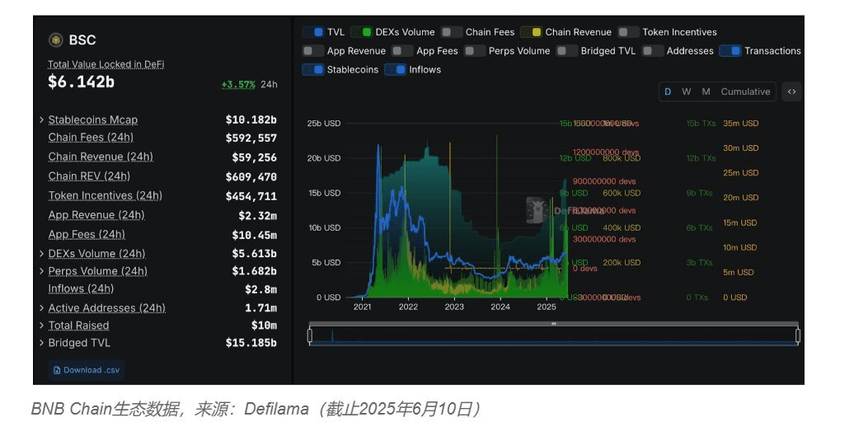The width and height of the screenshot is (868, 436).
Task: Click the left handle of range slider
Action: pyautogui.click(x=310, y=335)
